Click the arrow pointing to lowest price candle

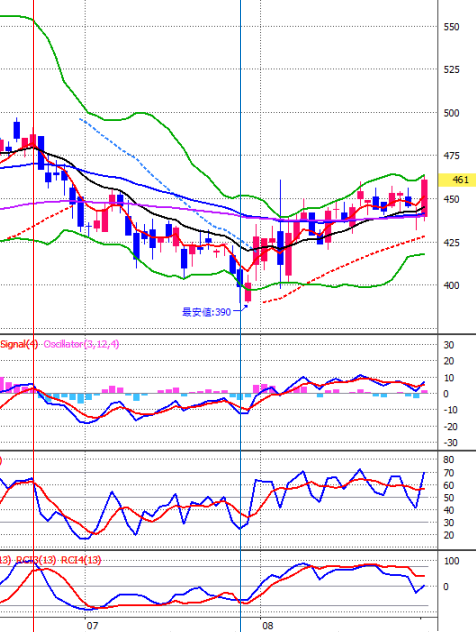pos(241,309)
